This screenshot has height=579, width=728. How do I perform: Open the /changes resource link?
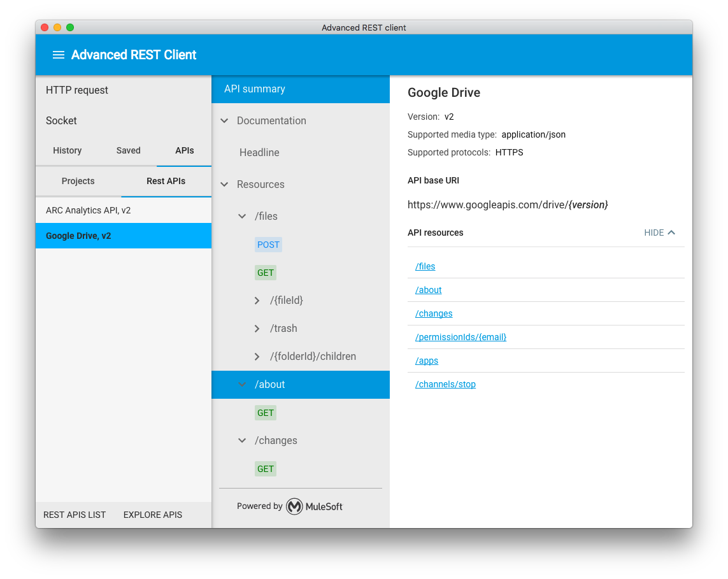[434, 313]
